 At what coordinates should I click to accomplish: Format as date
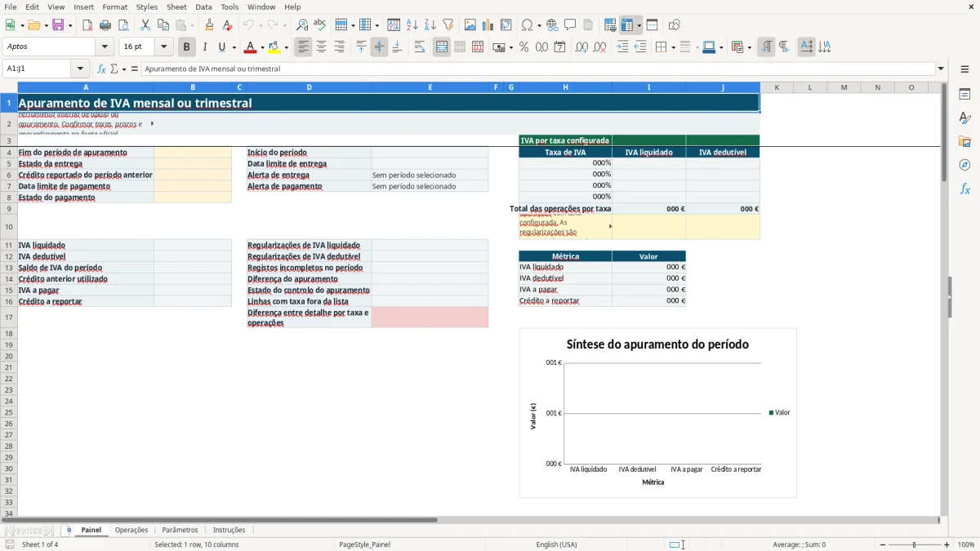pyautogui.click(x=560, y=47)
